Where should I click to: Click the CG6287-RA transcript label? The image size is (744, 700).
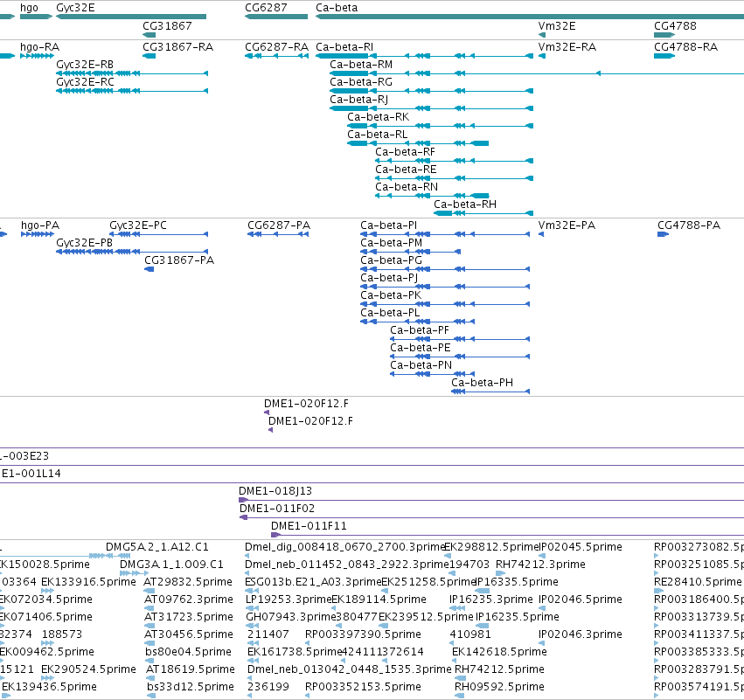click(276, 47)
